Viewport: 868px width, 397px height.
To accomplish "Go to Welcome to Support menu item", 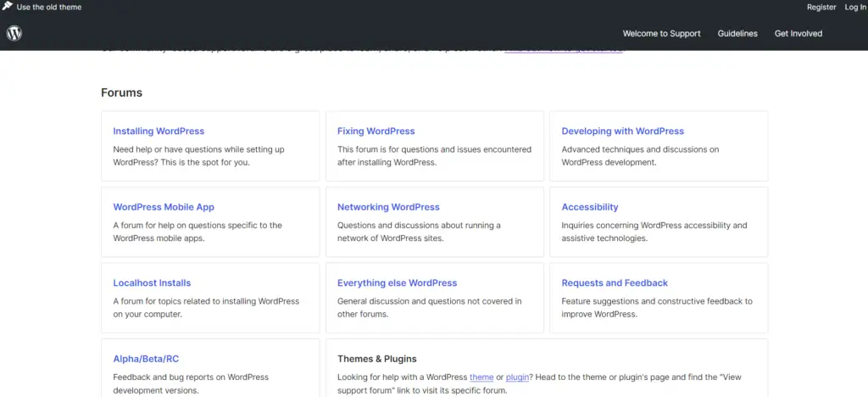I will pyautogui.click(x=661, y=33).
